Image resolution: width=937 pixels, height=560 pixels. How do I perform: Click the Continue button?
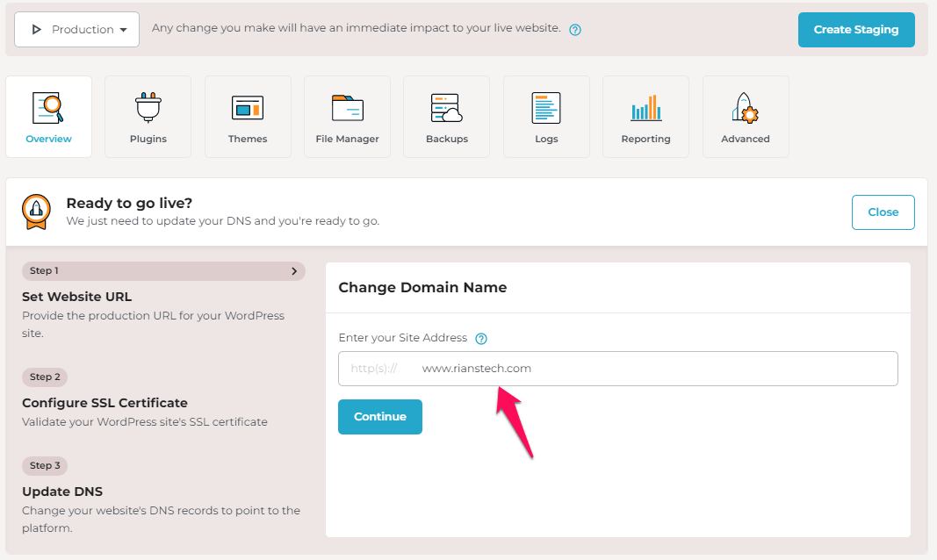[380, 417]
